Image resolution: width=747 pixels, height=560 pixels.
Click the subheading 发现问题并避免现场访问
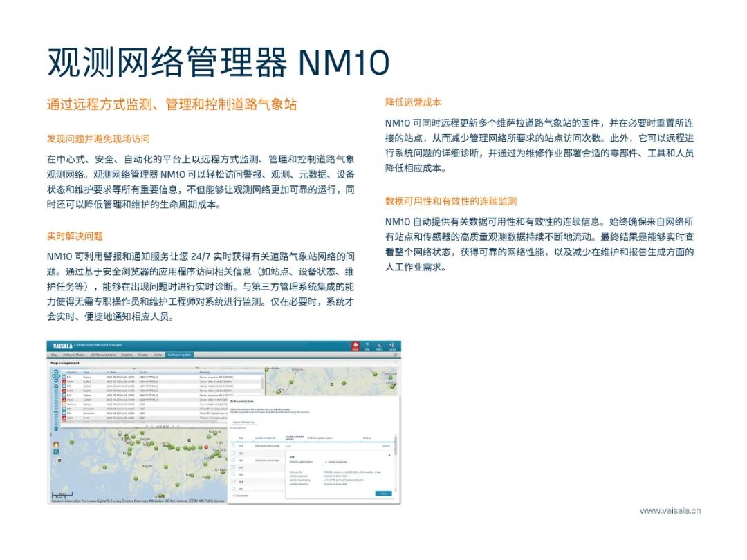[x=99, y=138]
